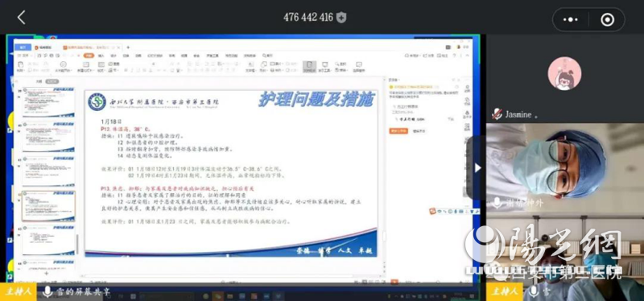The image size is (644, 301).
Task: Click the add-slide plus below thumbnails
Action: [x=46, y=274]
